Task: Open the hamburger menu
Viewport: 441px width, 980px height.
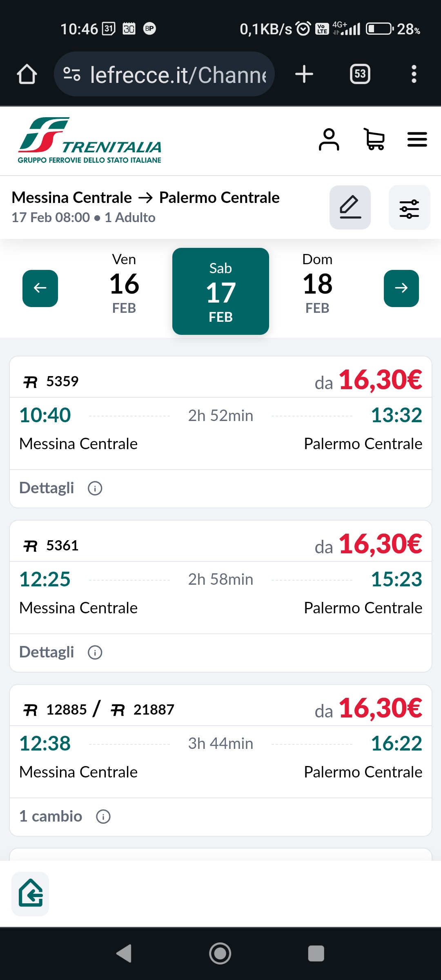Action: coord(417,140)
